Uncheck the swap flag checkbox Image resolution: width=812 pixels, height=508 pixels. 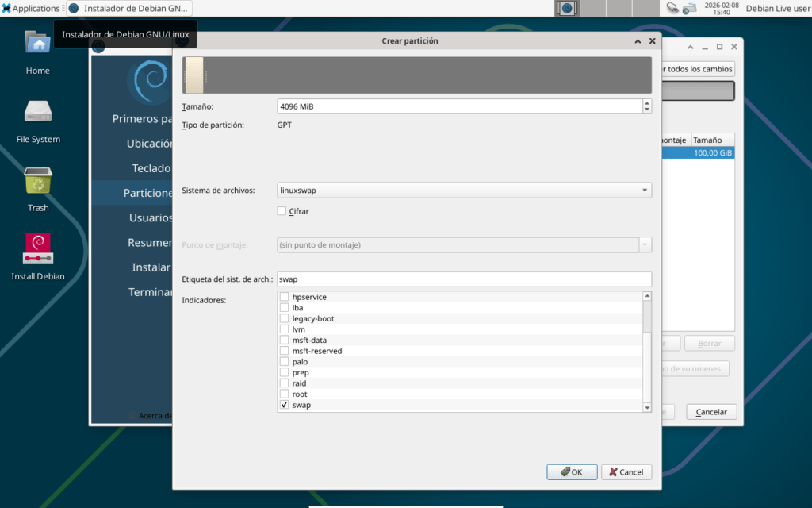pyautogui.click(x=285, y=405)
